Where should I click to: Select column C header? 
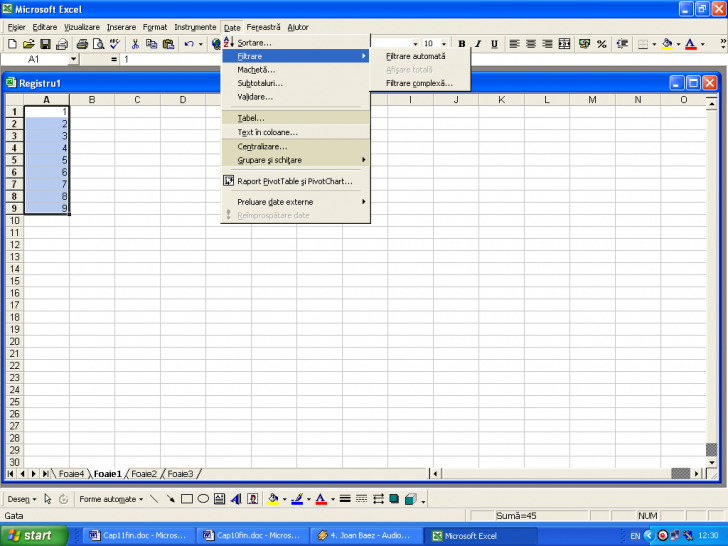pos(137,99)
